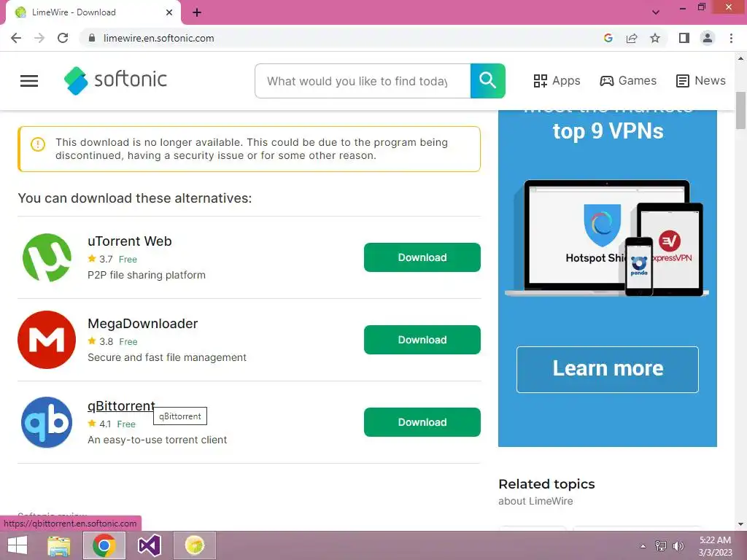Click the address bar URL
Image resolution: width=747 pixels, height=560 pixels.
click(158, 38)
